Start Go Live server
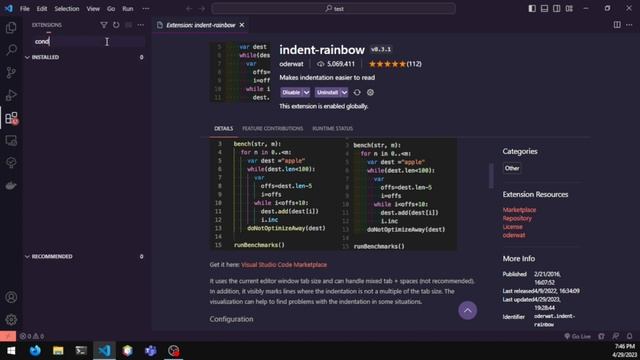Screen dimensions: 640x360 point(577,336)
